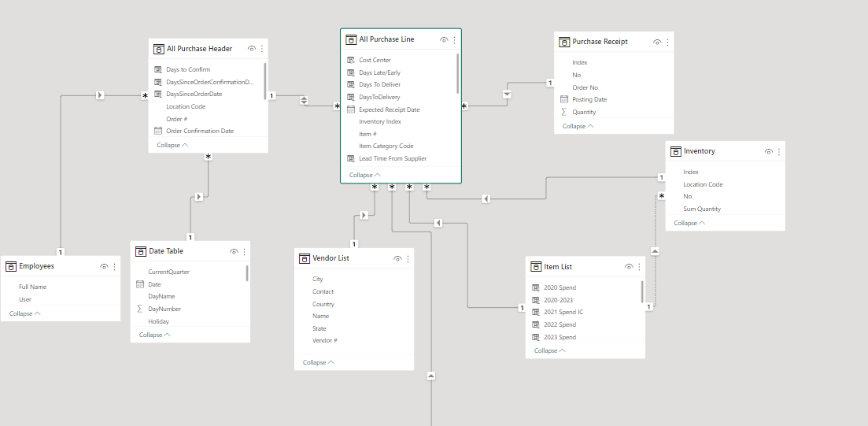Select filter arrow on Purchase Receipt relationship
The image size is (868, 426).
pyautogui.click(x=507, y=94)
